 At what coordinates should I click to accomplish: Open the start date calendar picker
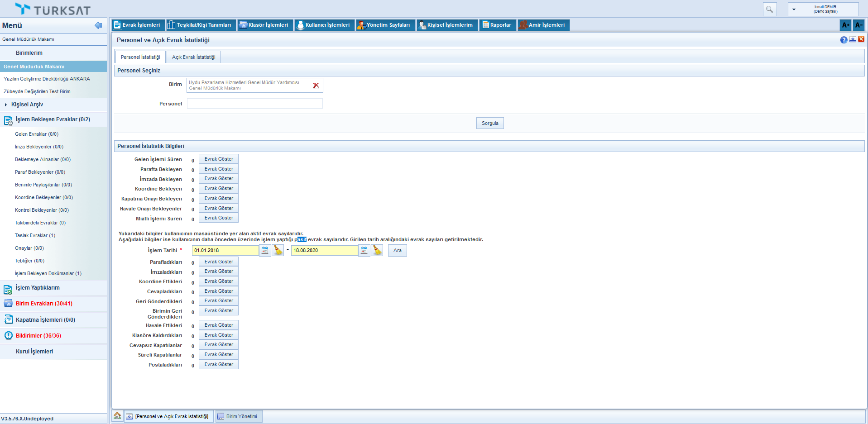(265, 250)
